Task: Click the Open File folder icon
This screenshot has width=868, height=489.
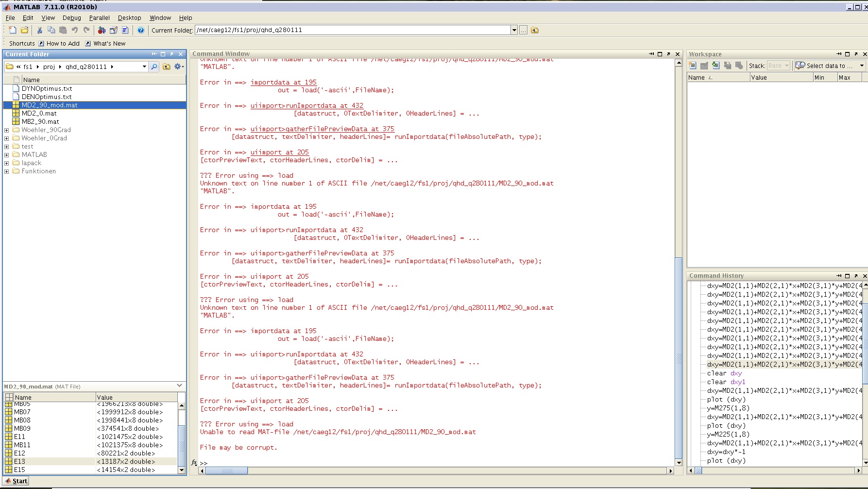Action: 24,30
